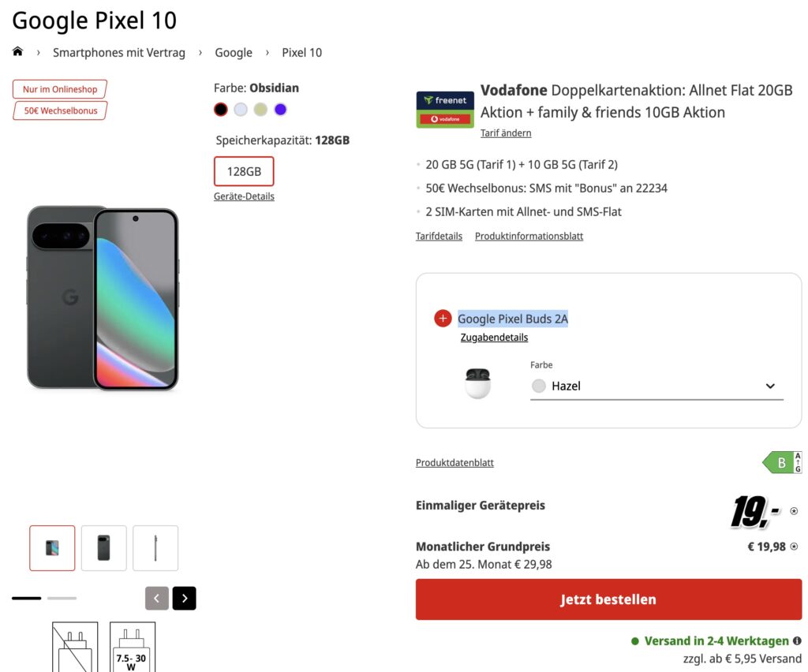Open the Zugabendetails link

coord(494,338)
